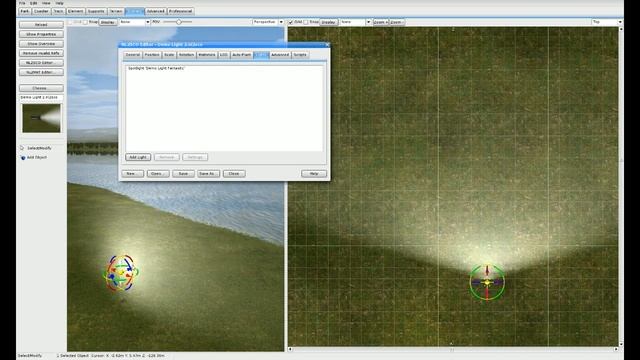The image size is (640, 360).
Task: Toggle Grid checkbox in the top view toolbar
Action: click(x=291, y=22)
